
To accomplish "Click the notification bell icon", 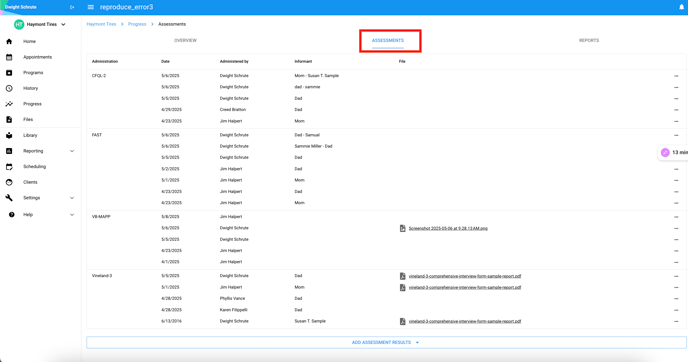I will 681,7.
